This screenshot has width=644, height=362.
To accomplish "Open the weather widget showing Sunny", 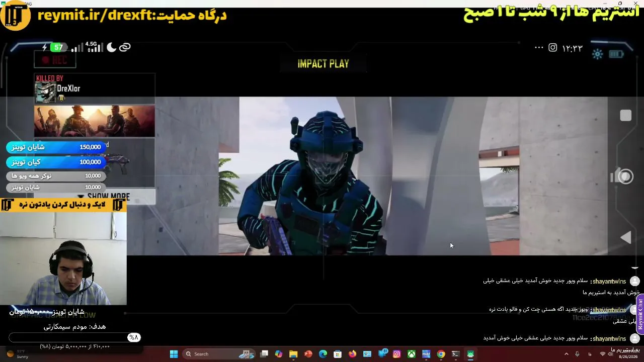I will [17, 354].
